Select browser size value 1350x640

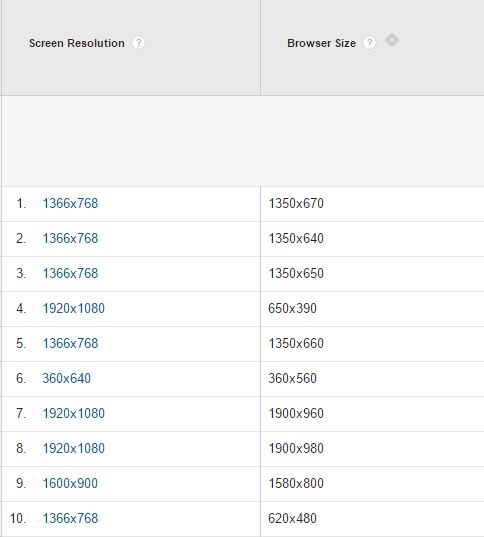pyautogui.click(x=296, y=238)
